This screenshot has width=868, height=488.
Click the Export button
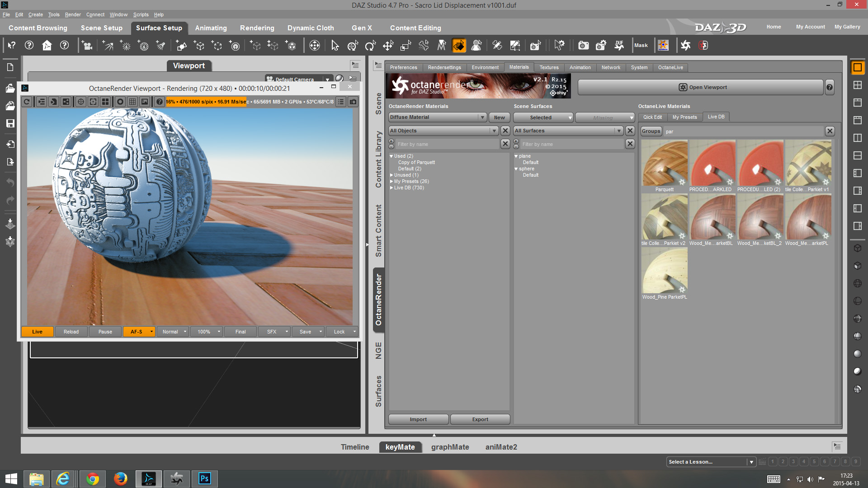480,419
